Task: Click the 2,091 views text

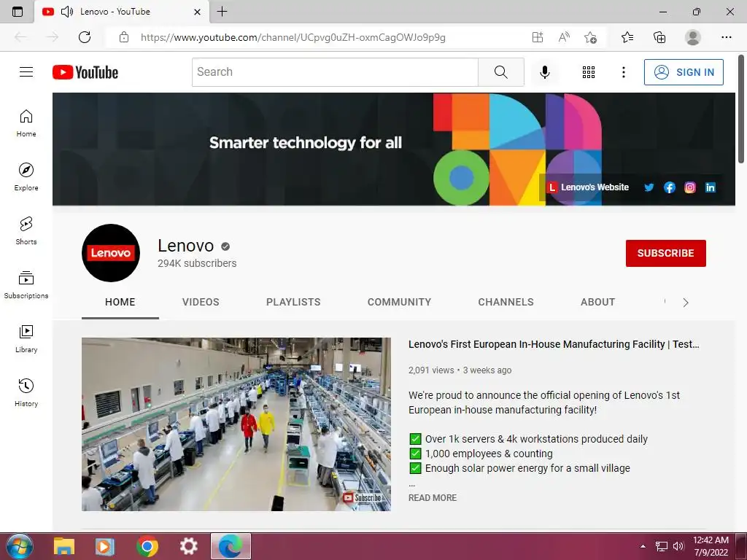Action: pos(431,370)
